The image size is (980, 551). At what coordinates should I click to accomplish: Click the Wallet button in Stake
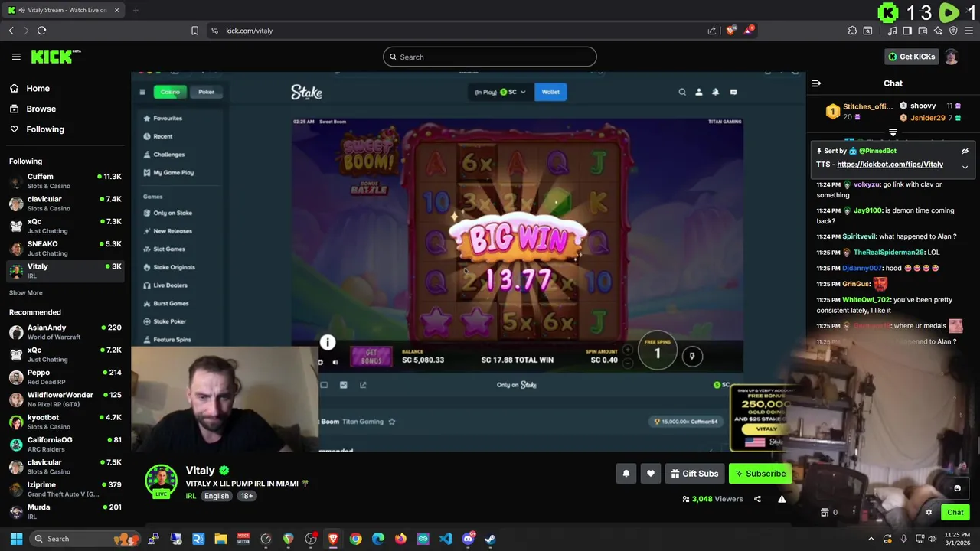(x=550, y=92)
